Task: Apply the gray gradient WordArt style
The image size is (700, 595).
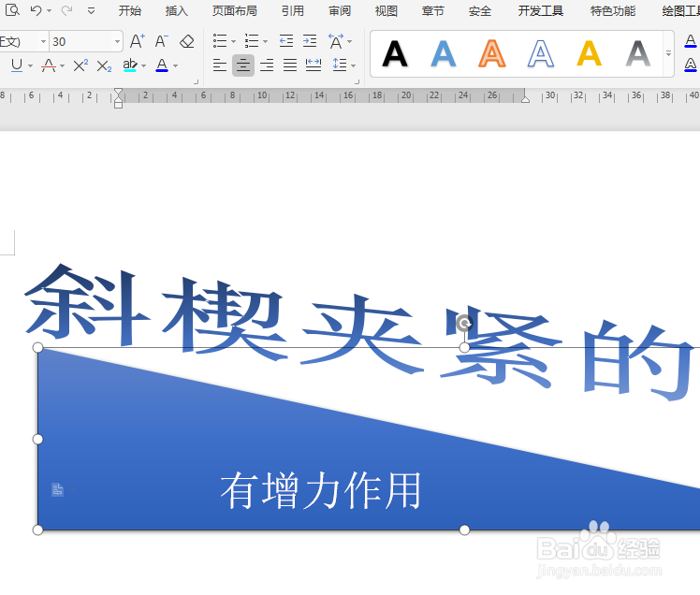Action: (x=638, y=53)
